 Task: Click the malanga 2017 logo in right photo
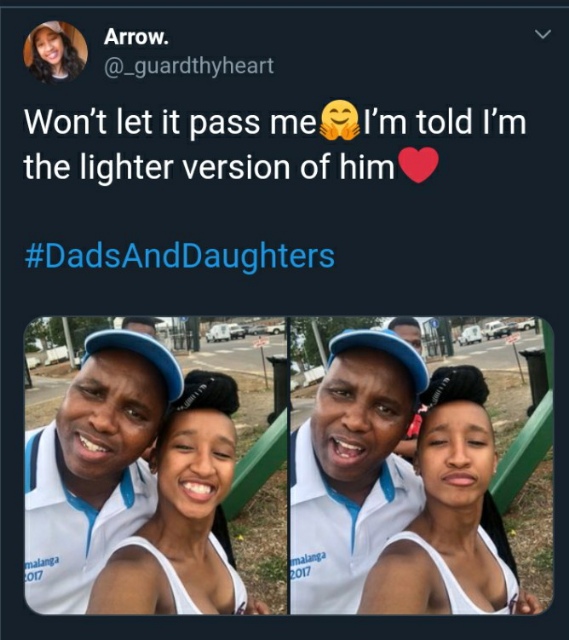308,564
